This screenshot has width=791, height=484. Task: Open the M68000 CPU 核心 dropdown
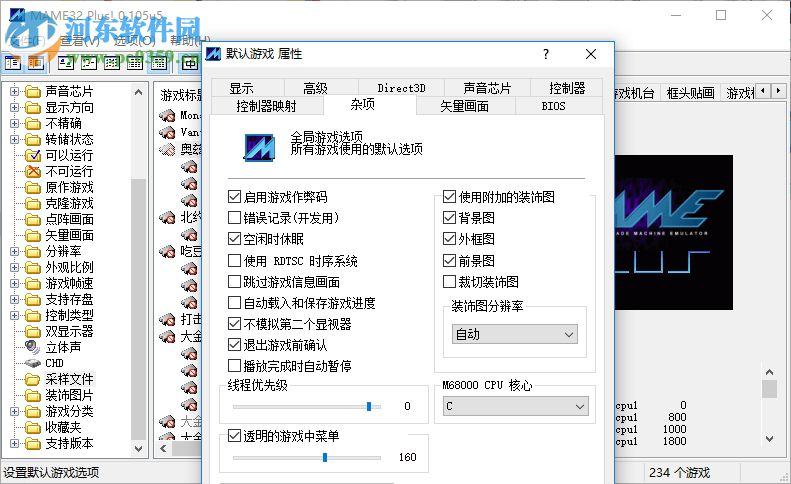[x=516, y=406]
